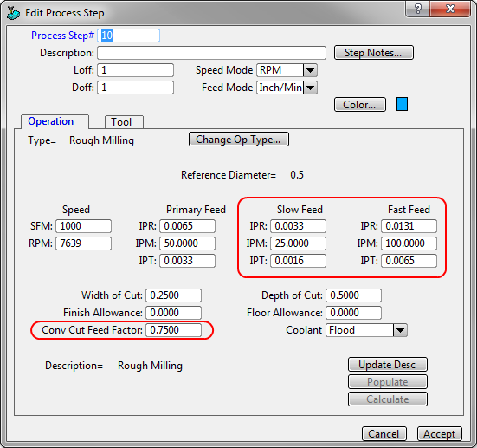
Task: Click the 'Rough Milling' Type value
Action: tap(101, 140)
